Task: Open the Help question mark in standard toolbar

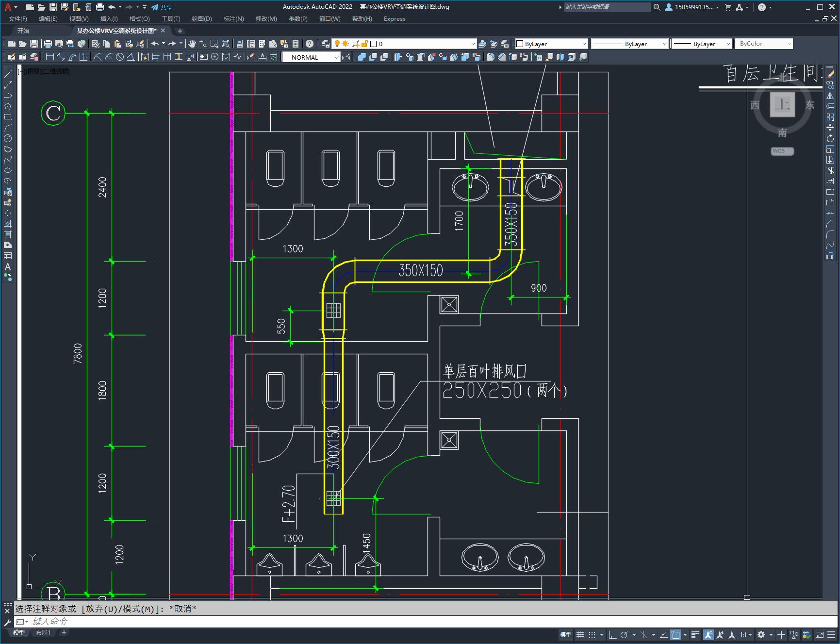Action: click(x=310, y=44)
